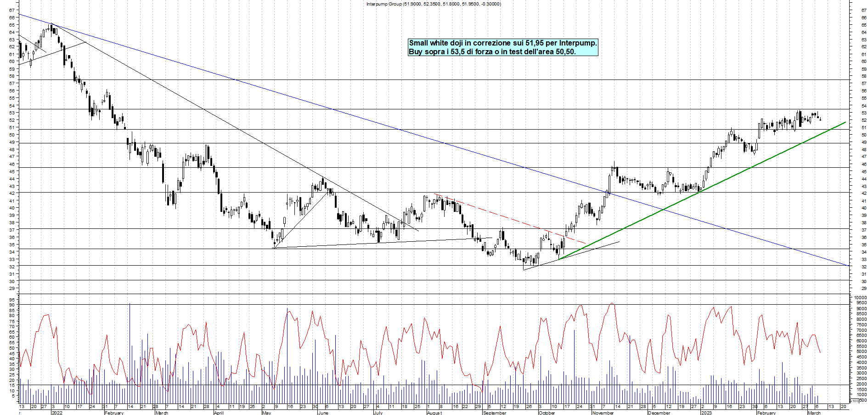Click the 'June' month label
Screen dimensions: 868x415
coord(323,413)
